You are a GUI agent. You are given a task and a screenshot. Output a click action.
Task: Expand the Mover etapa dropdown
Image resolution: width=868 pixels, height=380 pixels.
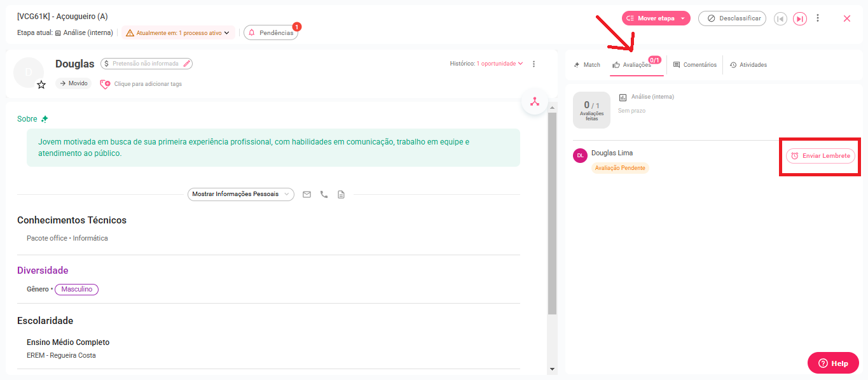tap(682, 18)
